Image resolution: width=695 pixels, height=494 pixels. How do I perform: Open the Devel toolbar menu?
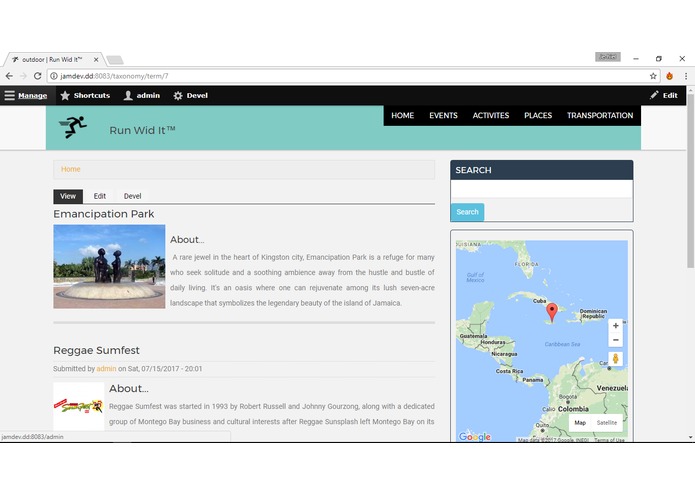coord(191,96)
